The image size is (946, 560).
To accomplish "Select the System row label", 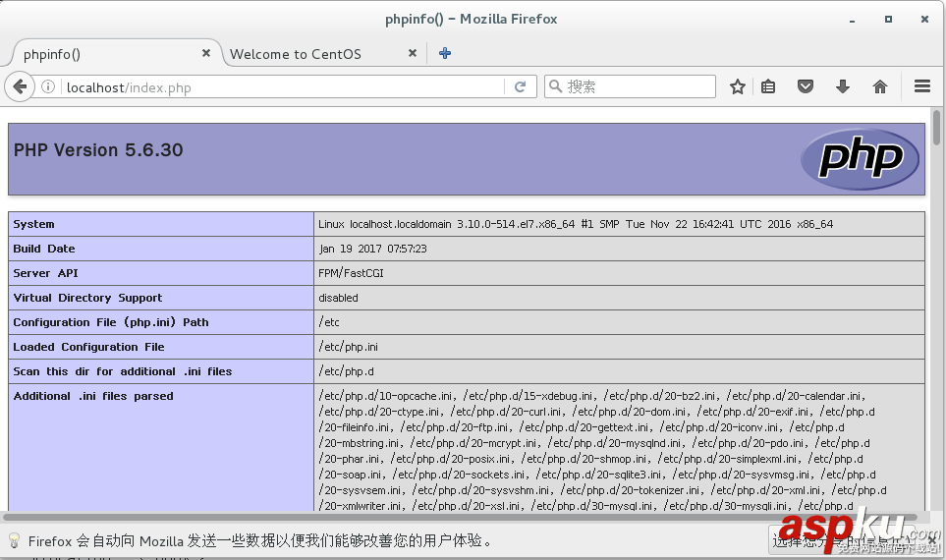I will click(33, 224).
